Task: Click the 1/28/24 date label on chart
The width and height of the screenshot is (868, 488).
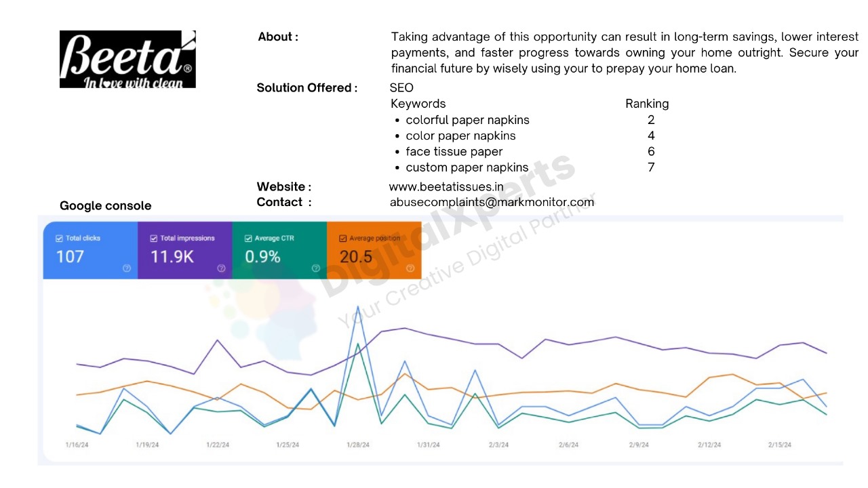Action: (x=358, y=445)
